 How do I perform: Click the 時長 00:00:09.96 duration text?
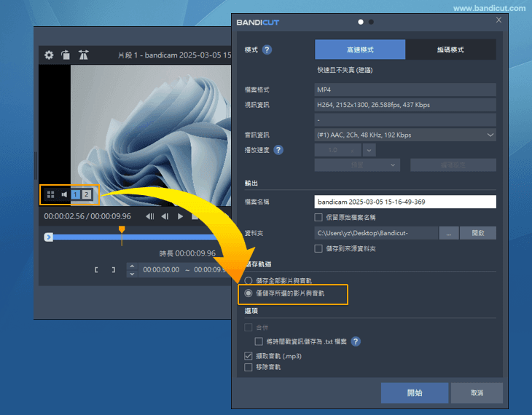pos(187,253)
